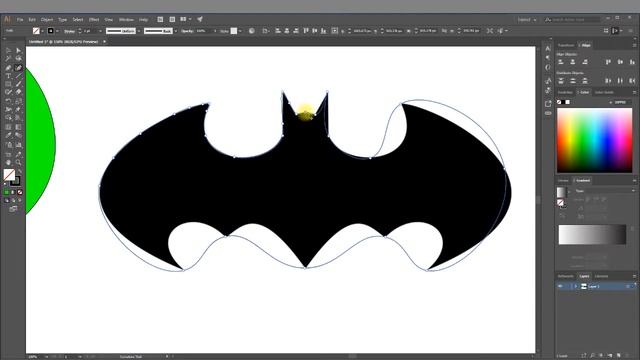This screenshot has height=360, width=640.
Task: Select the Hand tool
Action: tap(8, 162)
